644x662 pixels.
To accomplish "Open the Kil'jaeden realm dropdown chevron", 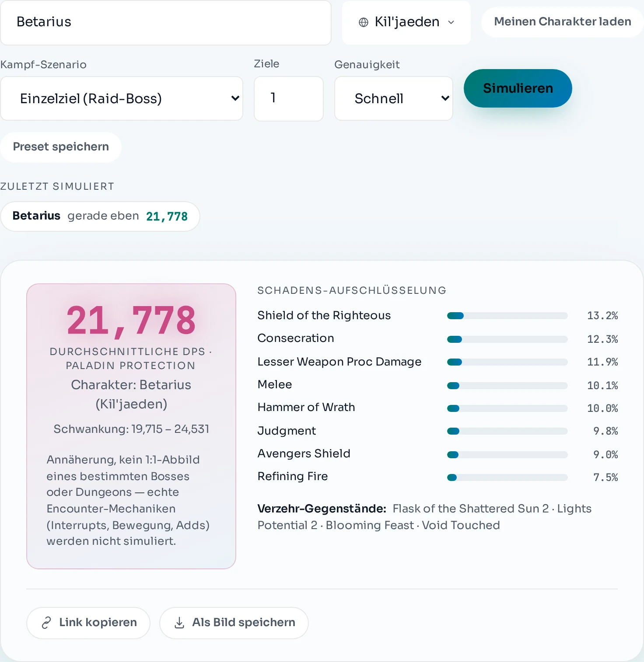I will click(x=451, y=22).
